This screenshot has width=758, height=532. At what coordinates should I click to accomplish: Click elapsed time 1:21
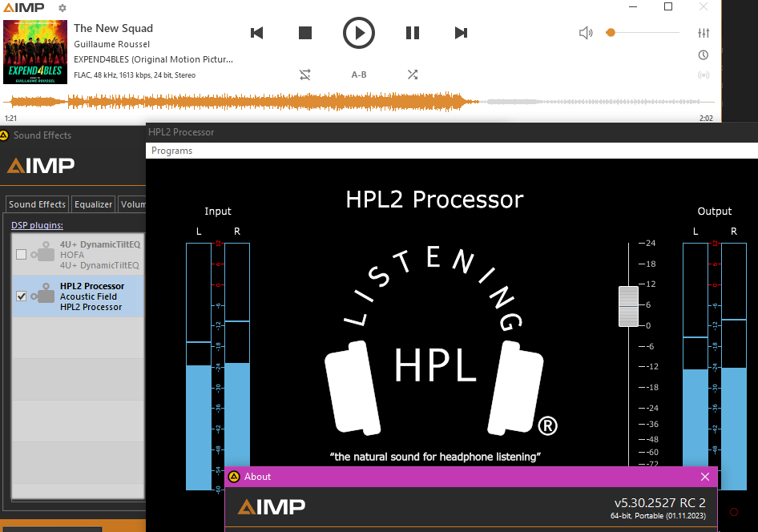click(10, 118)
